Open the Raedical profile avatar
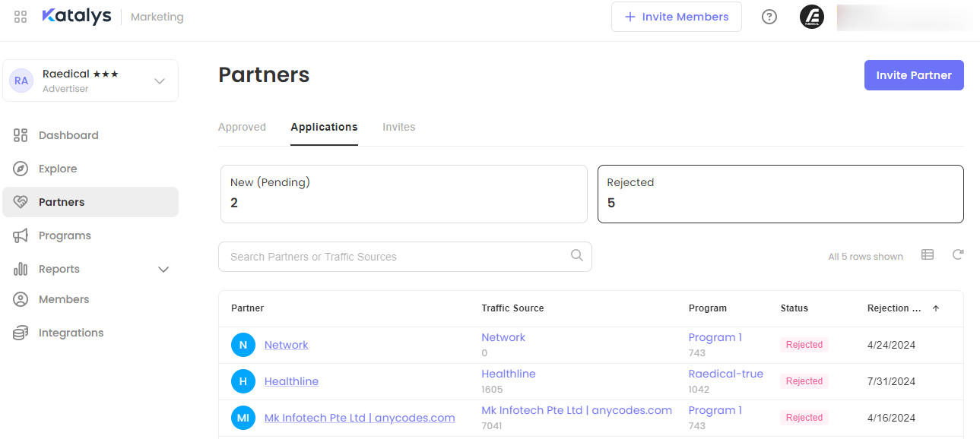 (812, 17)
